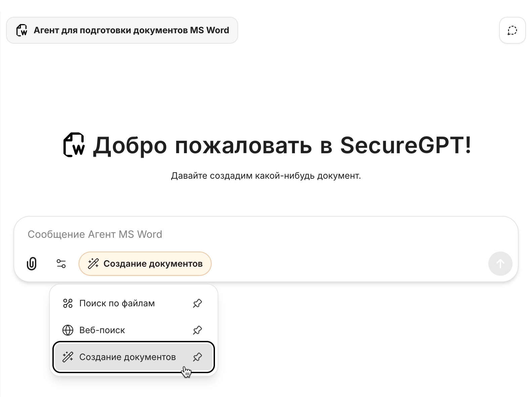532x397 pixels.
Task: Click the files icon beside Поиск по файлам
Action: click(68, 303)
